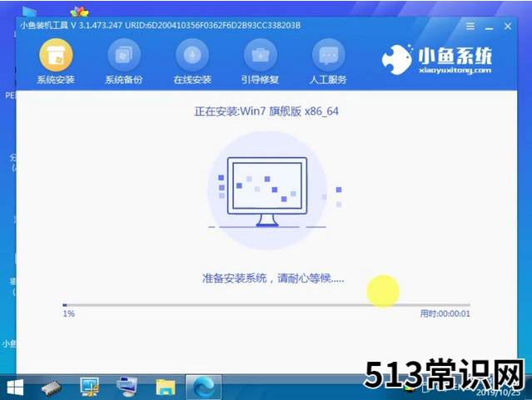Click the 用时:00:00:01 elapsed time text
Viewport: 532px width, 400px height.
445,314
